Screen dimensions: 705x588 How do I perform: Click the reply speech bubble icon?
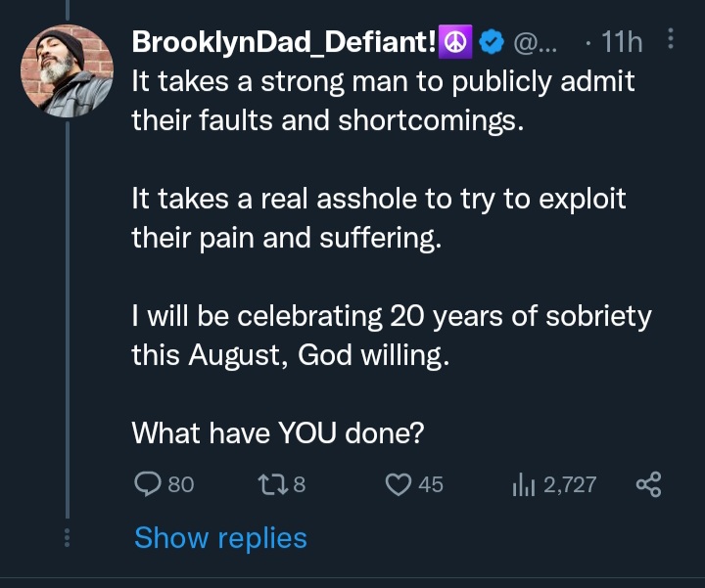146,483
